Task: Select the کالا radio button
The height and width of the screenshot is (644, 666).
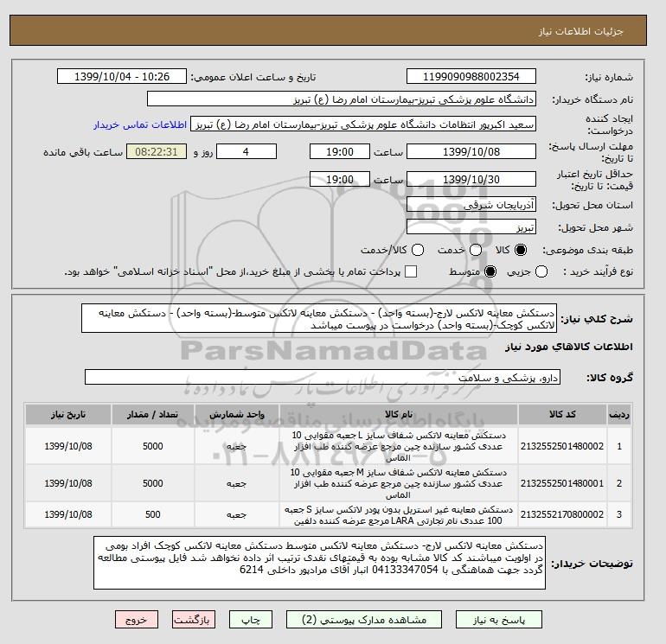Action: tap(521, 250)
